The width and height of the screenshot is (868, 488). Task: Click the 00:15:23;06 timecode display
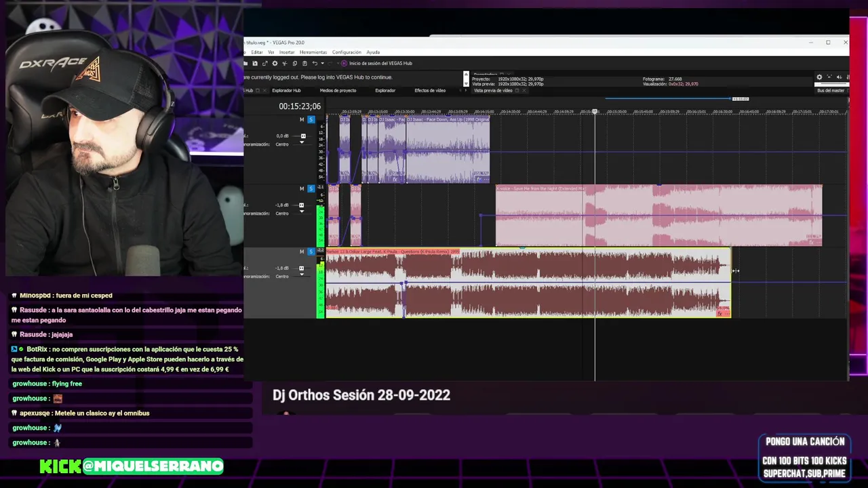(x=300, y=106)
